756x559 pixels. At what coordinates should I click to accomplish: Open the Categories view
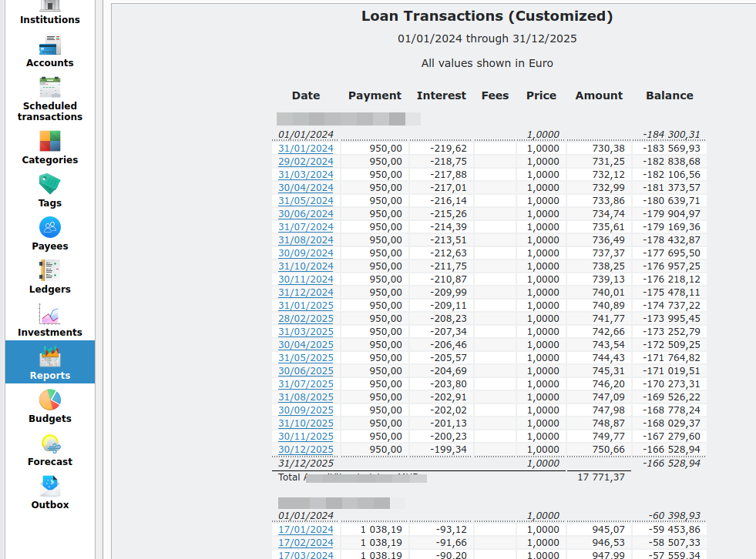[x=50, y=148]
